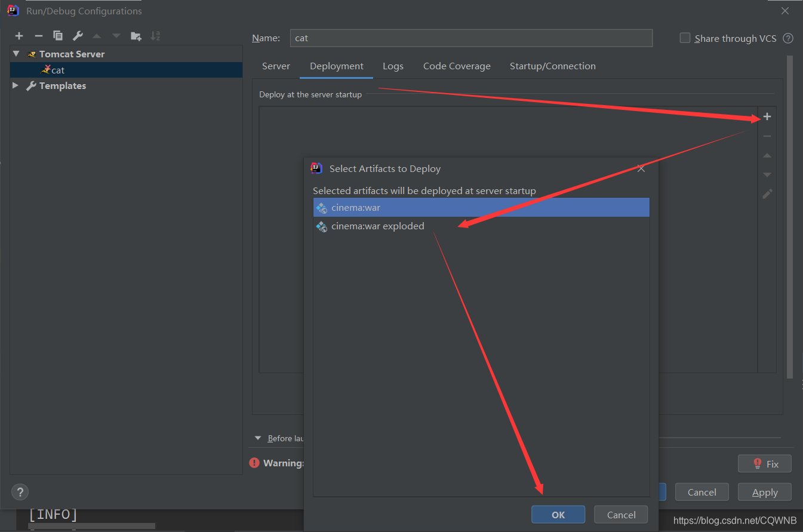Screen dimensions: 803x532
Task: Add deployment artifact plus button
Action: point(767,116)
